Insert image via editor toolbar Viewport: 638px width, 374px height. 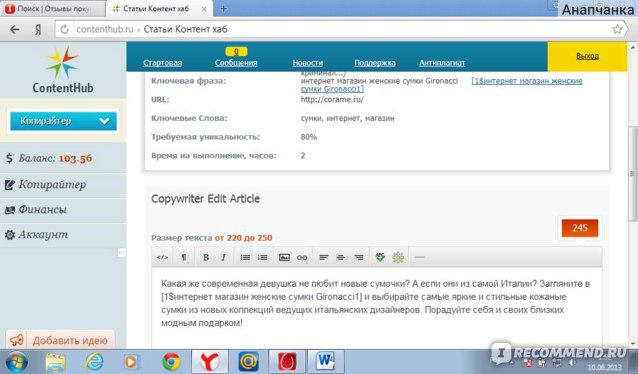pyautogui.click(x=284, y=257)
